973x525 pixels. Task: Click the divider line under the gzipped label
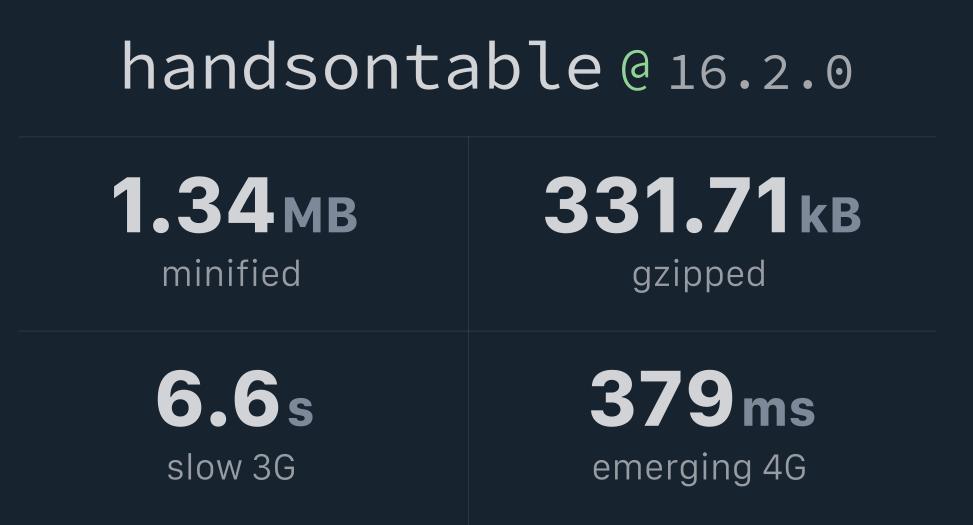click(x=702, y=331)
